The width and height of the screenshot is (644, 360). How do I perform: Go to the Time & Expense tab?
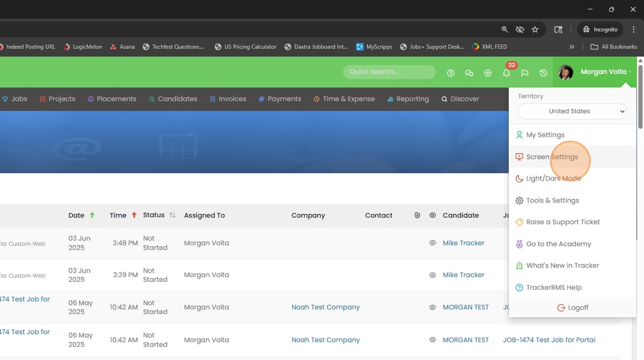(344, 99)
